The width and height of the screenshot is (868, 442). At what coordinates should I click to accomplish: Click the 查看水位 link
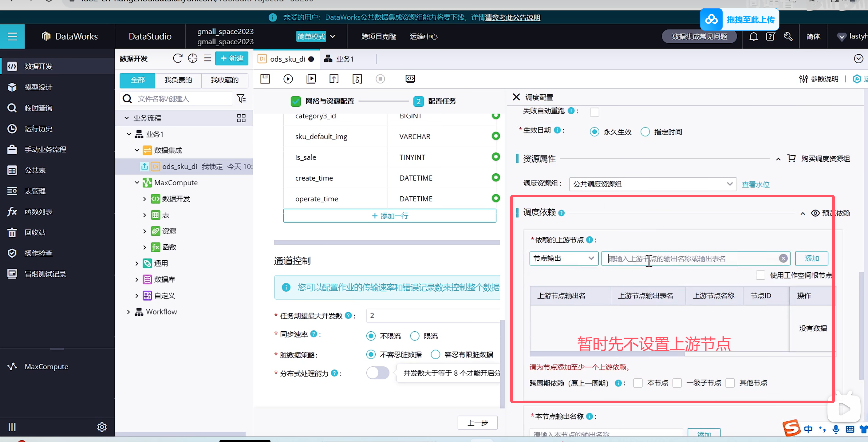756,184
